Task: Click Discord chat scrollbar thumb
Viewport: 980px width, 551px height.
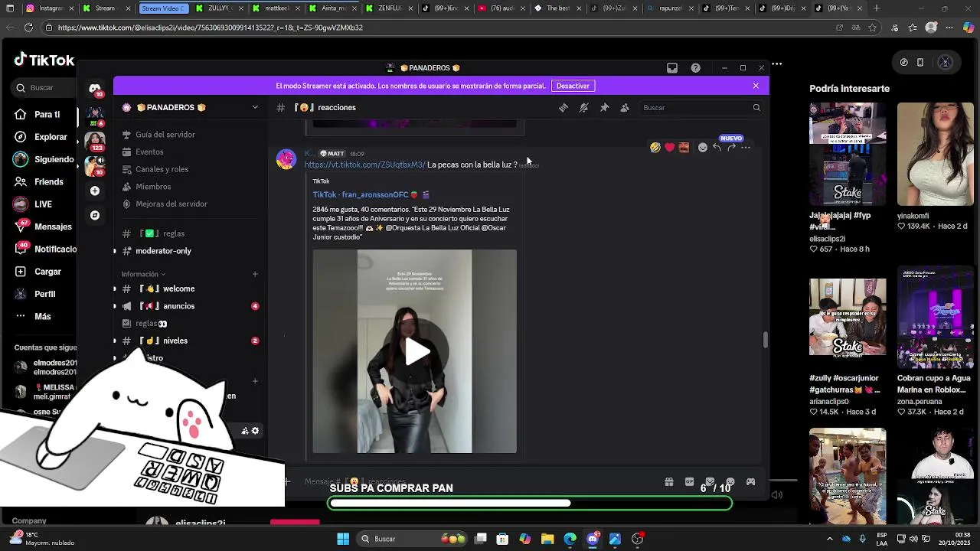Action: [765, 340]
